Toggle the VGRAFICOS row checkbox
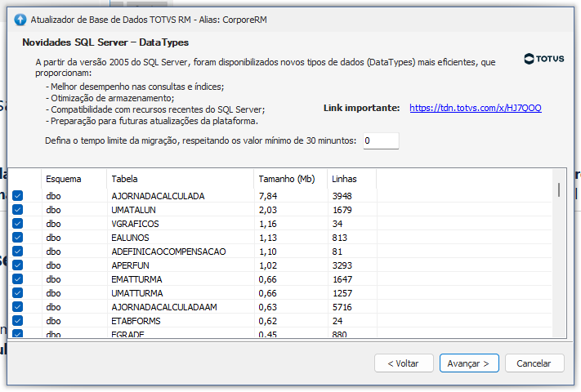This screenshot has width=581, height=392. (18, 224)
